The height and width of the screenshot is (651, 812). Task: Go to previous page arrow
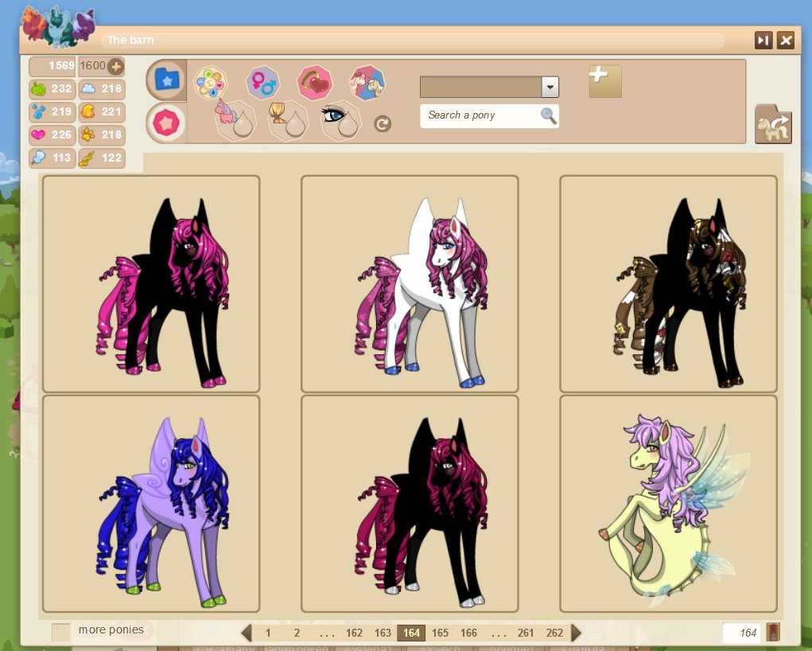(x=247, y=633)
